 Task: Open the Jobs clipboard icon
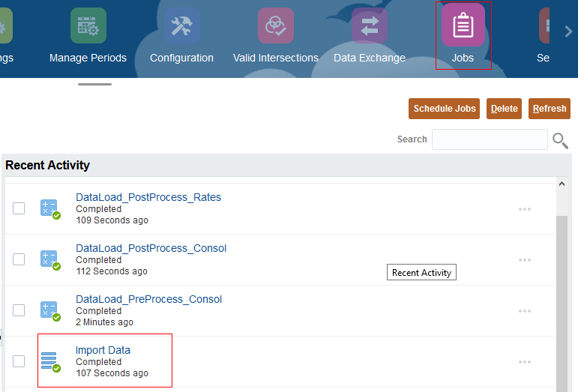point(463,25)
